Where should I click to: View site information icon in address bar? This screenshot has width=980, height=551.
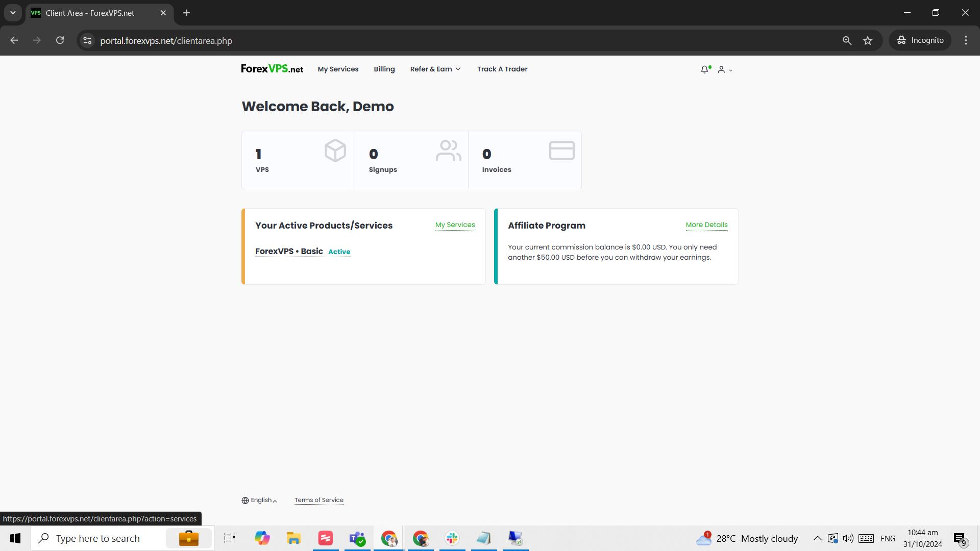click(87, 40)
